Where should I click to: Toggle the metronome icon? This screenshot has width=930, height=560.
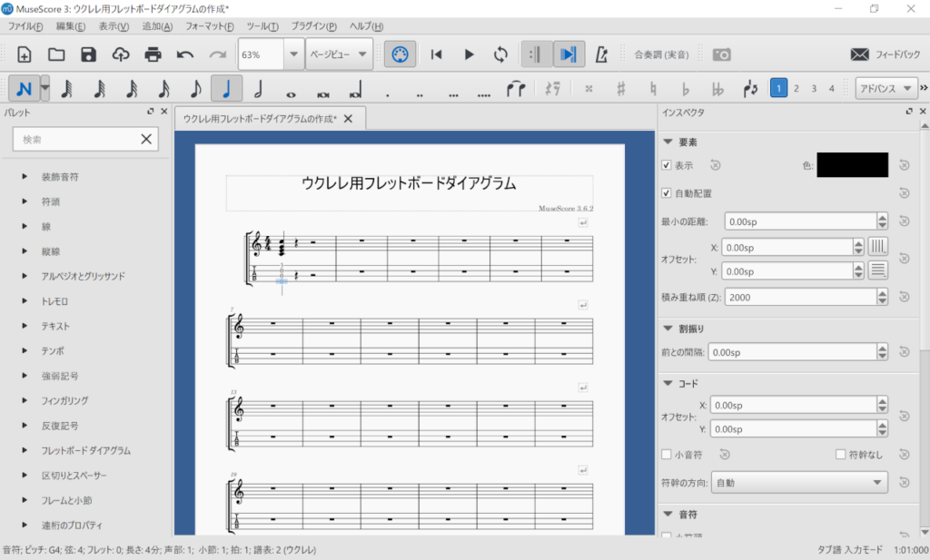tap(600, 54)
